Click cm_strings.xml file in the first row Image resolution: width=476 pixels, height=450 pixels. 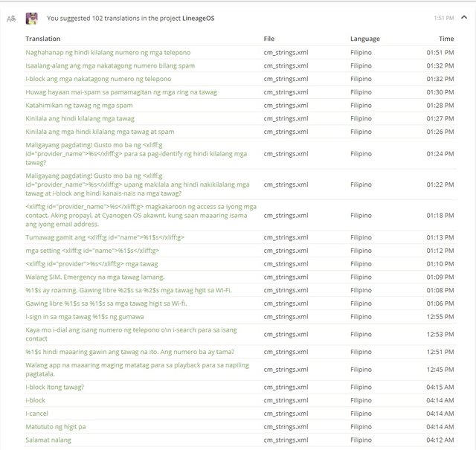[286, 53]
